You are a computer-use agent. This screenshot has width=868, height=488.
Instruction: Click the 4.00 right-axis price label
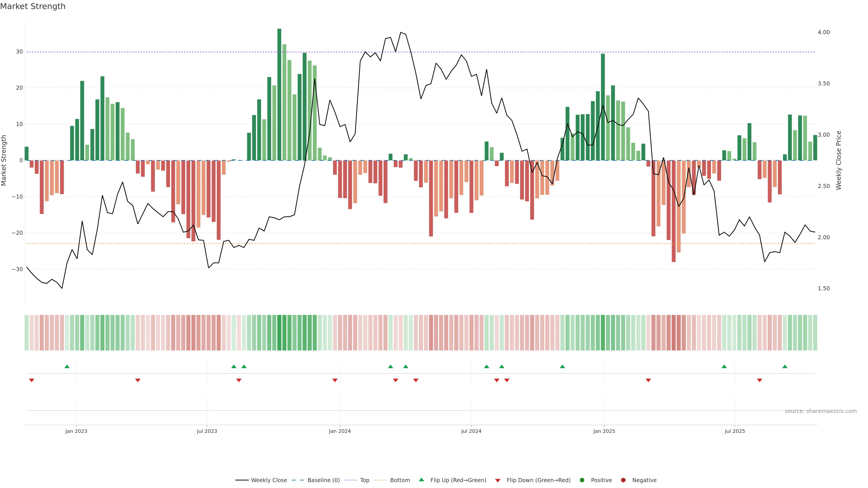click(x=823, y=32)
